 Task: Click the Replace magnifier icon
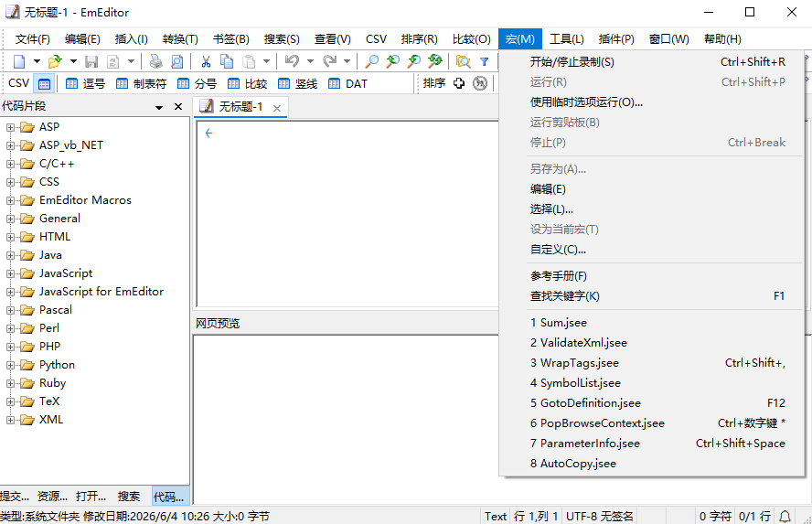(x=435, y=61)
